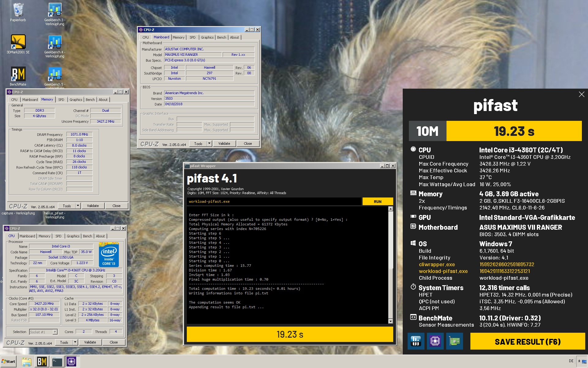Open BenchMate from the taskbar
The width and height of the screenshot is (588, 368).
coord(42,362)
